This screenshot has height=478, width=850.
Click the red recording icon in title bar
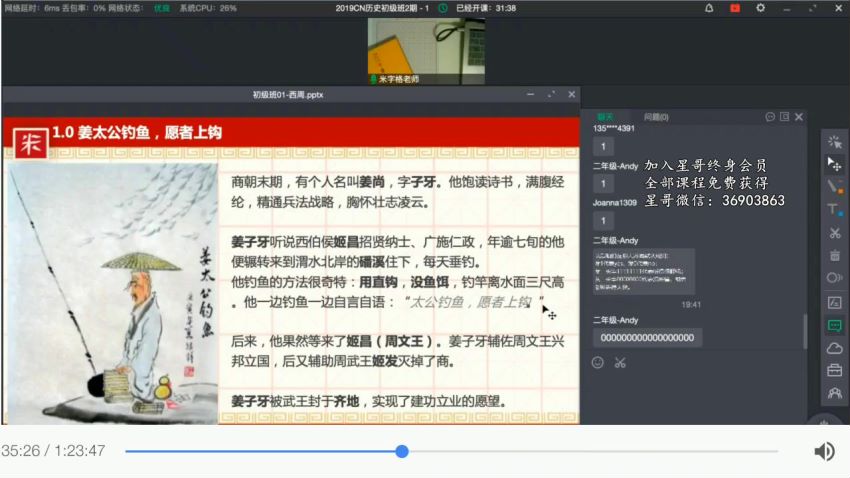pos(735,8)
